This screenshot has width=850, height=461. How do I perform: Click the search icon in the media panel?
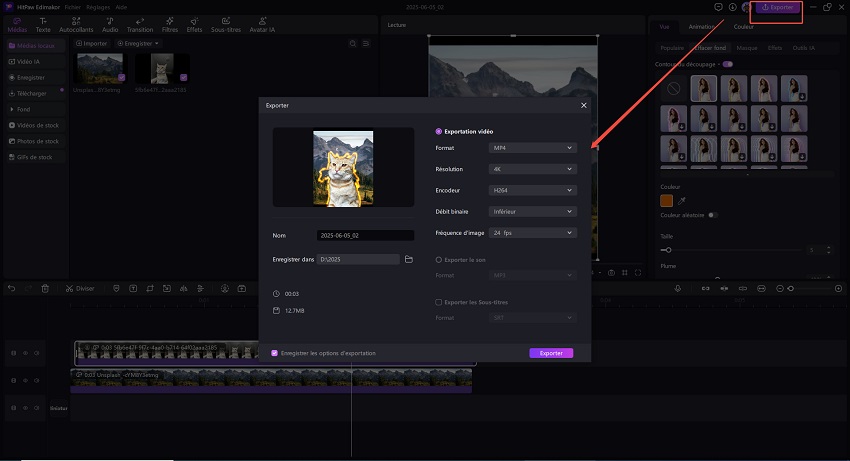[353, 43]
